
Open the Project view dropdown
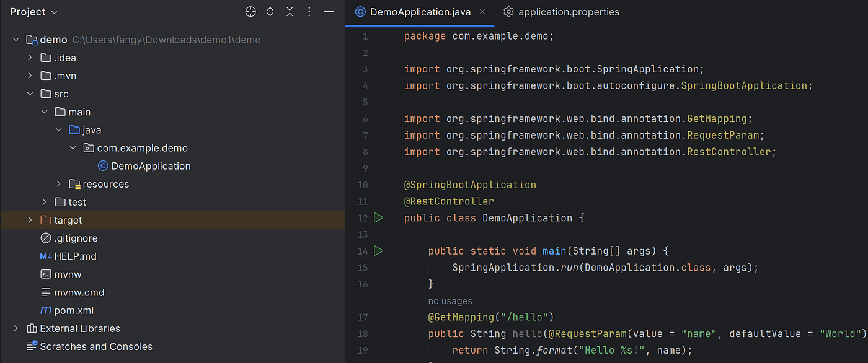pos(33,12)
